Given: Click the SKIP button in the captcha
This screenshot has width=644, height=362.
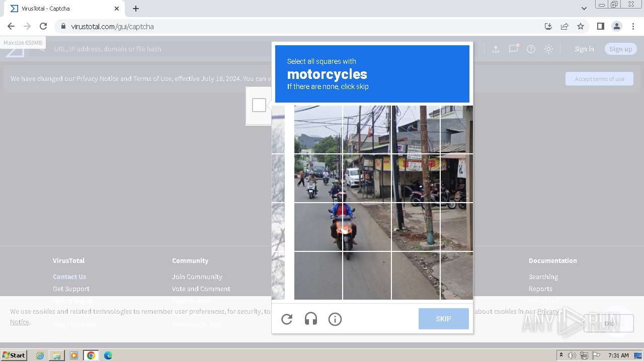Looking at the screenshot, I should click(x=444, y=319).
